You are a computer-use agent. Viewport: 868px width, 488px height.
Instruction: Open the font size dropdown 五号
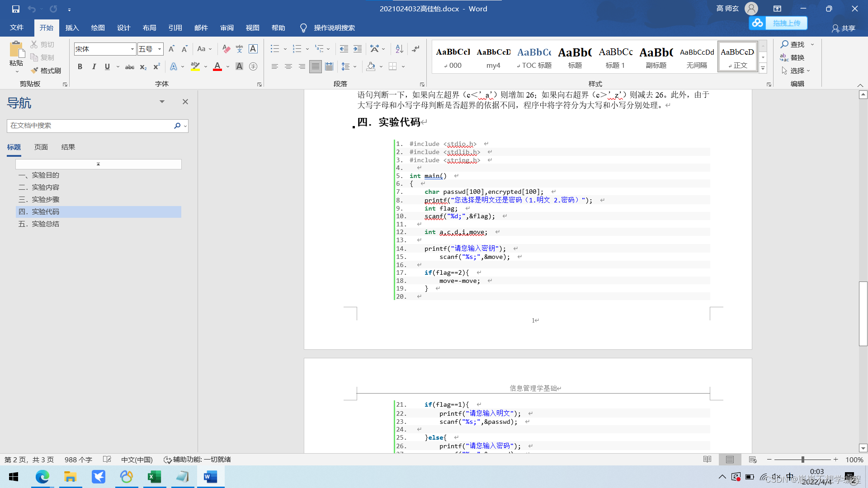(160, 49)
